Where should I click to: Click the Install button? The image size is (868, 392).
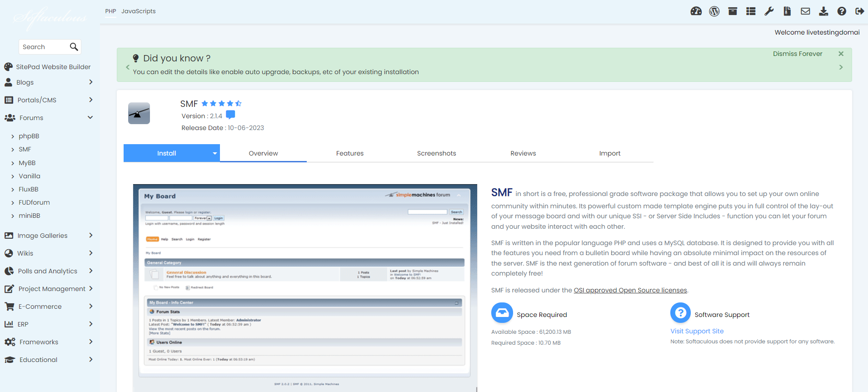pos(167,153)
